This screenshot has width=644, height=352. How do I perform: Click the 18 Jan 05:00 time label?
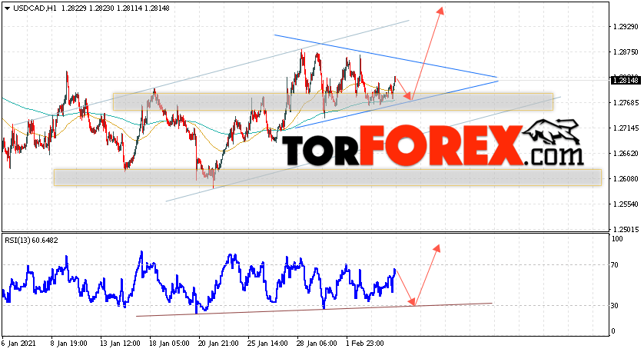click(169, 344)
